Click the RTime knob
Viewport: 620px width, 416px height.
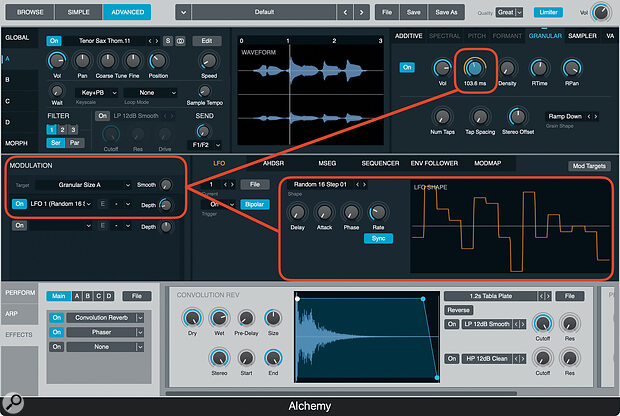(x=539, y=68)
